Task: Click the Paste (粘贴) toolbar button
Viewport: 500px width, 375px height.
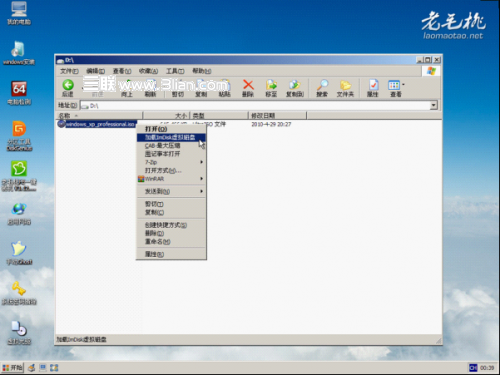Action: tap(224, 88)
